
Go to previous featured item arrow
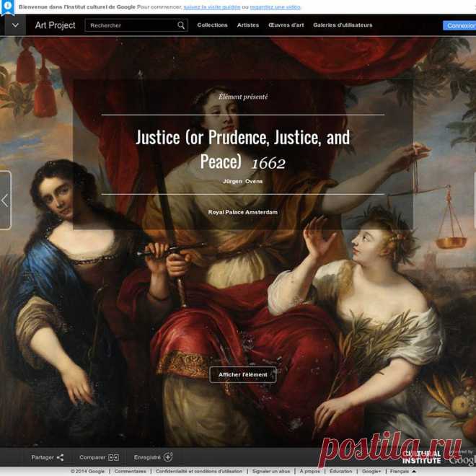point(5,200)
